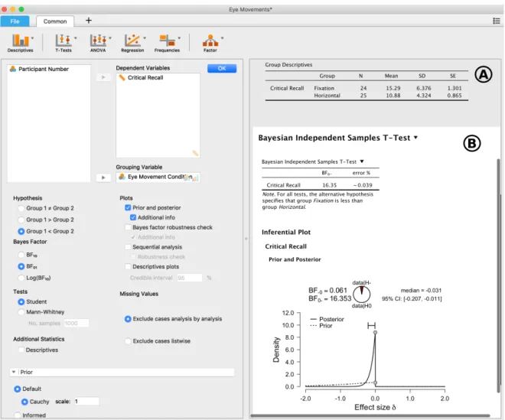Enable Sequential analysis plot
The width and height of the screenshot is (505, 420).
coord(128,247)
